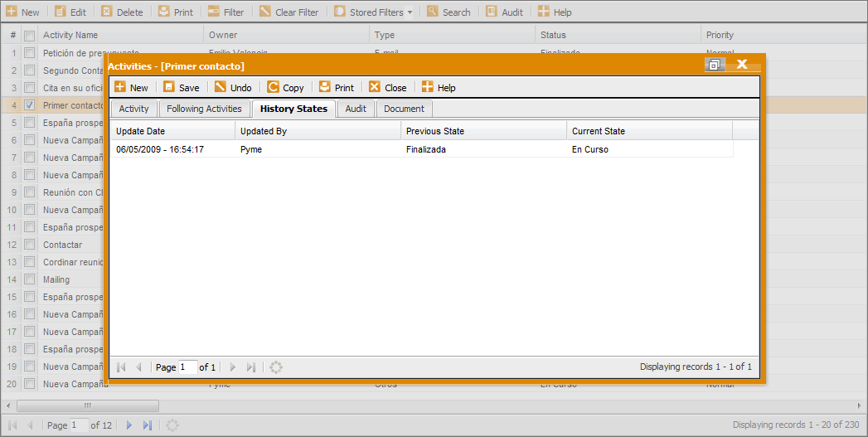
Task: Click the Search icon in main toolbar
Action: pyautogui.click(x=433, y=12)
